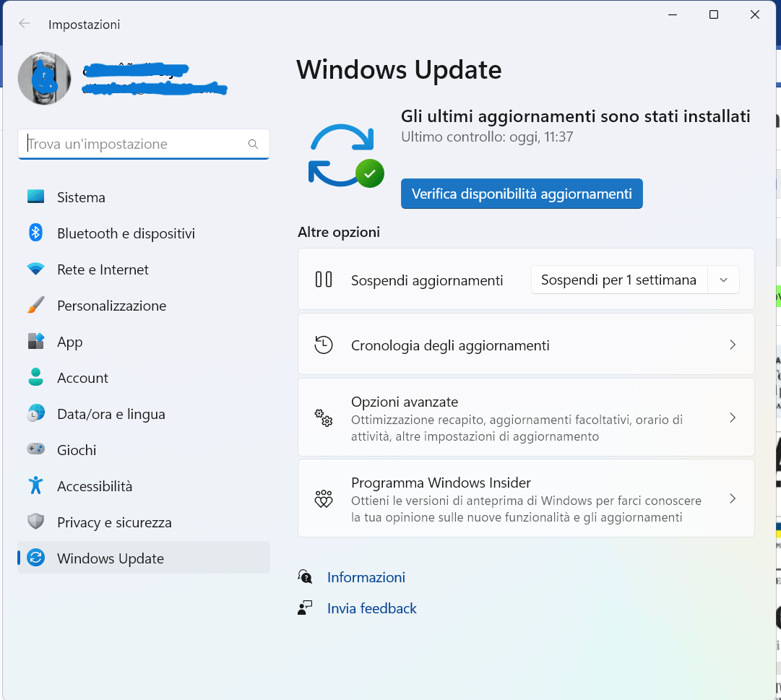Click the large update status sync icon
Screen dimensions: 781x700
point(345,155)
